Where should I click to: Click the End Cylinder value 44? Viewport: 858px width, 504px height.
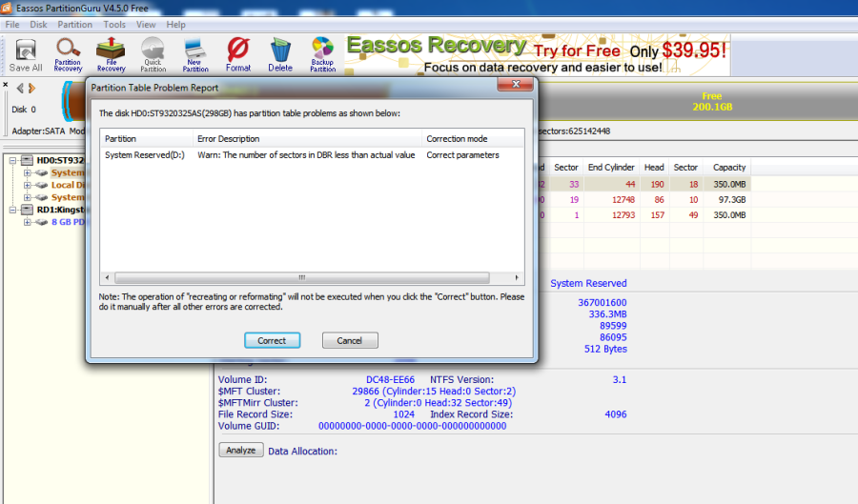(x=630, y=185)
